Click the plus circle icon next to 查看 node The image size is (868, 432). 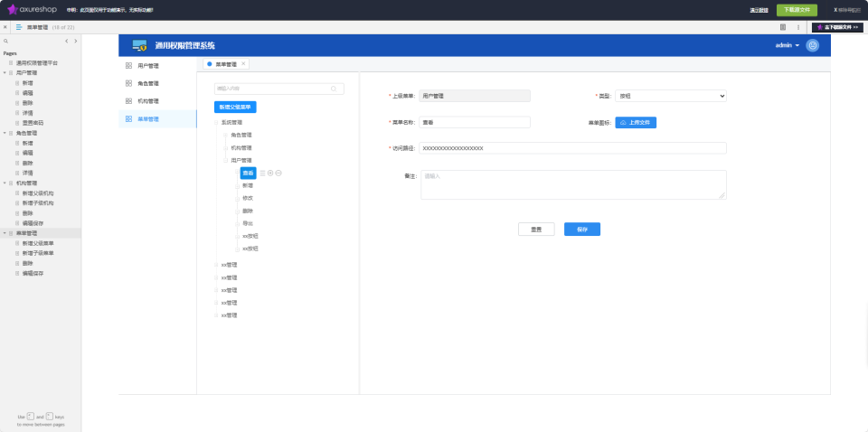coord(270,174)
